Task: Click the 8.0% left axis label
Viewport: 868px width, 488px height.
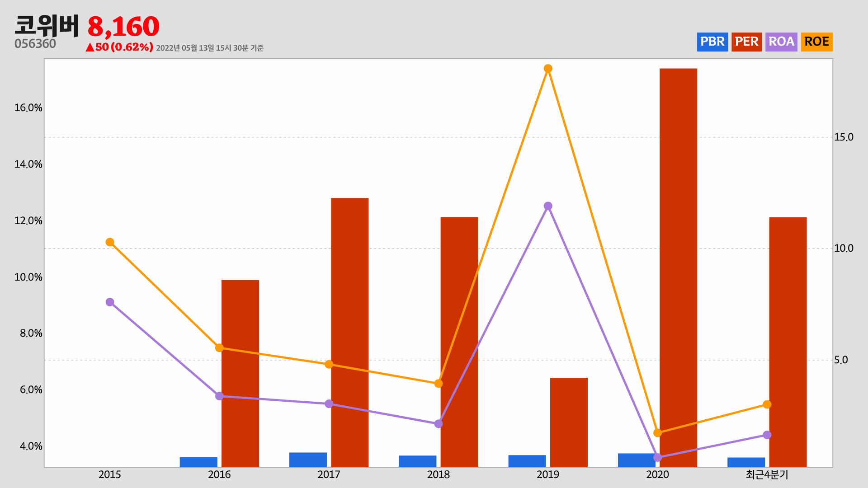Action: point(31,333)
